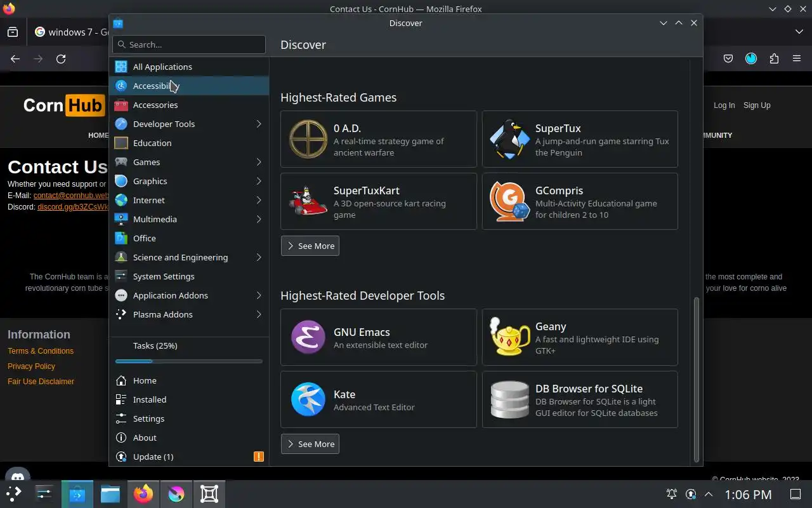Expand the Games category arrow
Image resolution: width=812 pixels, height=508 pixels.
coord(259,162)
